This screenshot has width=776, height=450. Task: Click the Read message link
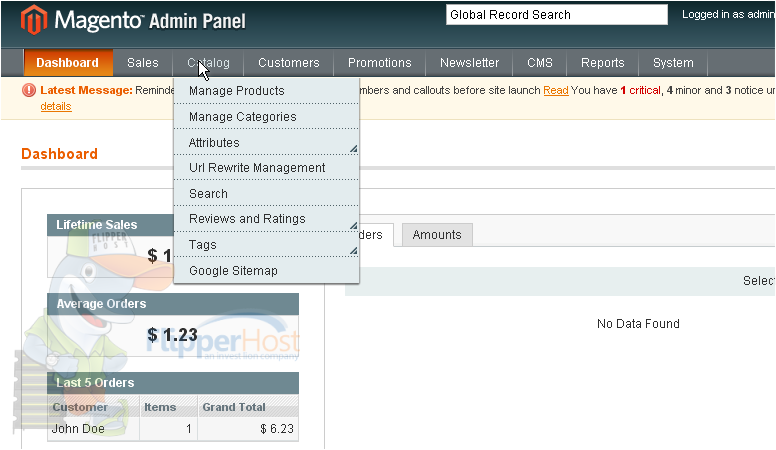(x=556, y=91)
